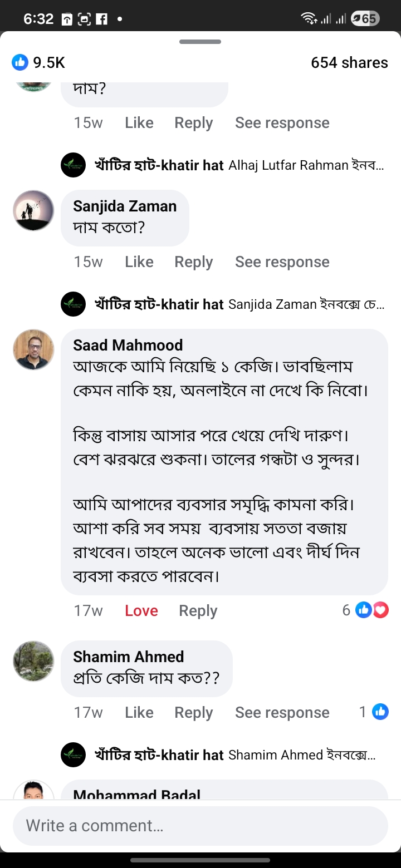The height and width of the screenshot is (868, 401).
Task: Tap the blue like icon beside 9.5K
Action: (x=20, y=62)
